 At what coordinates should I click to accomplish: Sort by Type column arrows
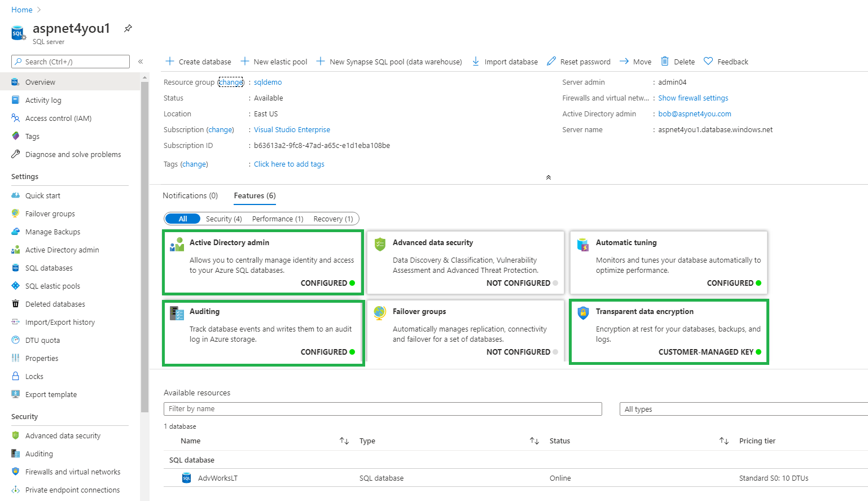click(534, 441)
